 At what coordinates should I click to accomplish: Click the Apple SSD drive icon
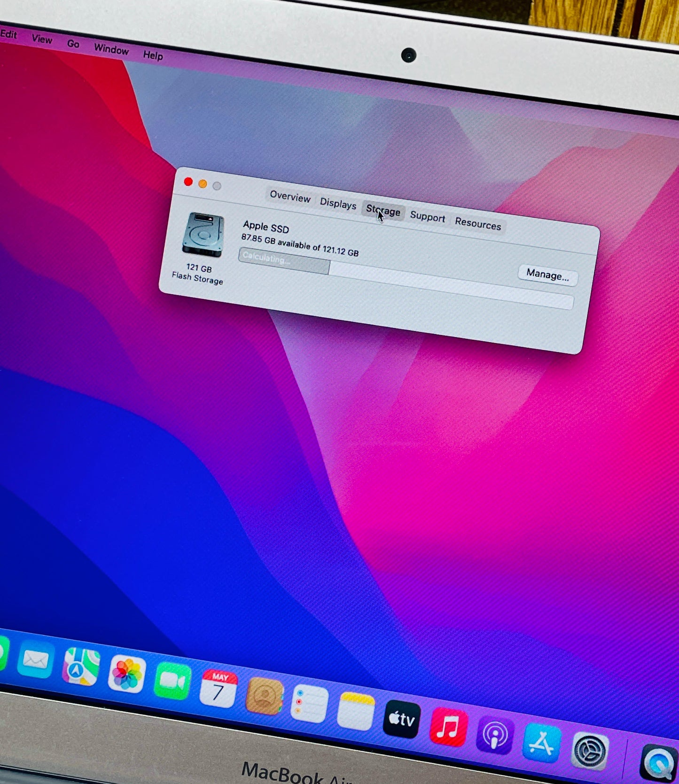(203, 235)
